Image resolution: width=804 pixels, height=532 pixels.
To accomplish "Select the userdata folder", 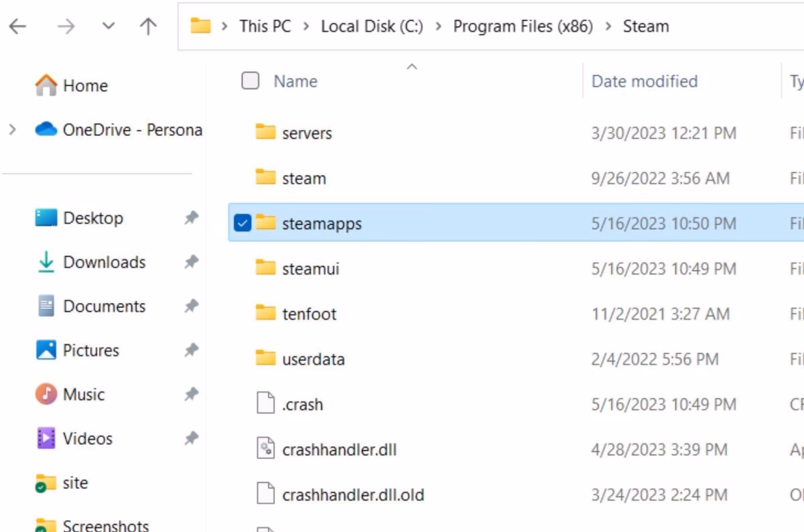I will coord(314,359).
